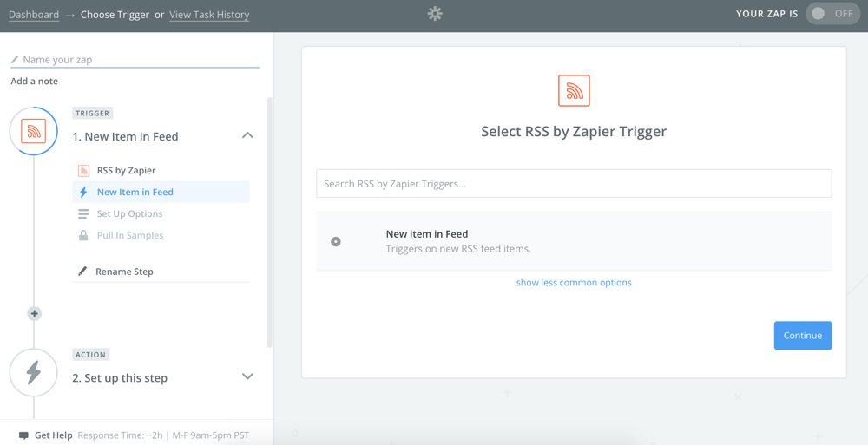
Task: Click show less common options link
Action: 574,282
